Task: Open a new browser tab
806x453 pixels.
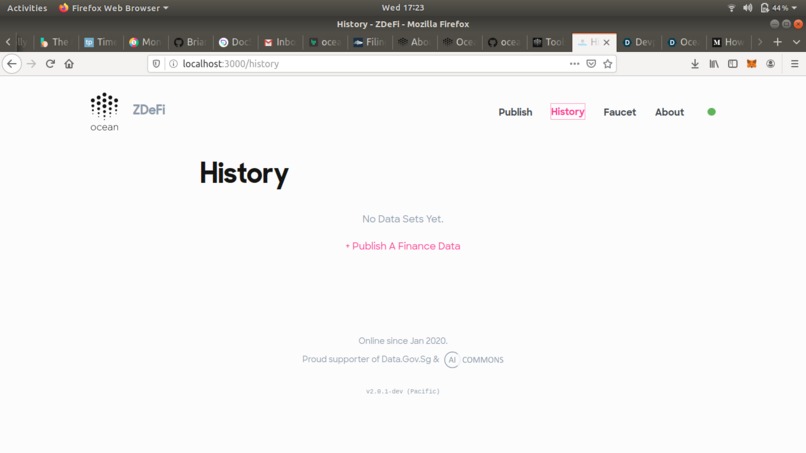Action: tap(777, 42)
